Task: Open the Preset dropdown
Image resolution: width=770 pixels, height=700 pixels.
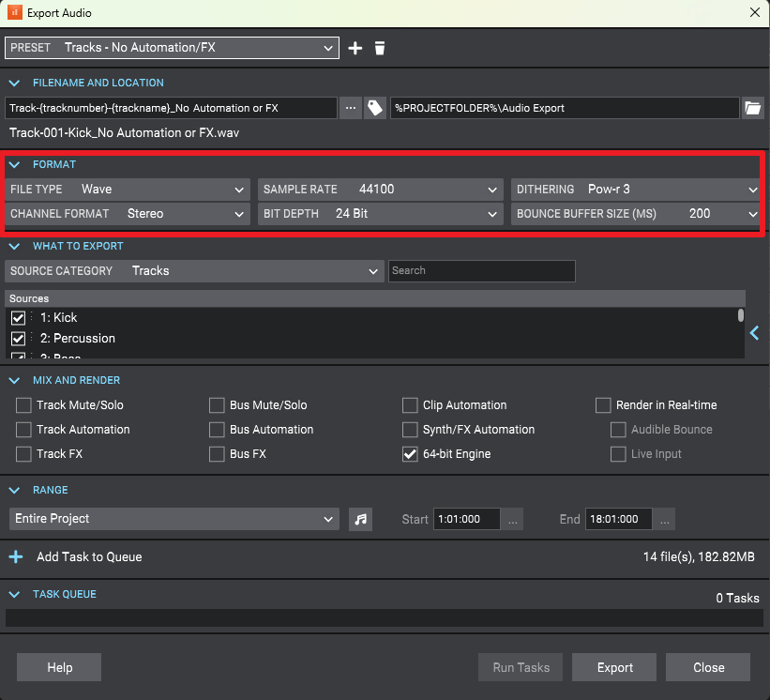Action: coord(172,48)
